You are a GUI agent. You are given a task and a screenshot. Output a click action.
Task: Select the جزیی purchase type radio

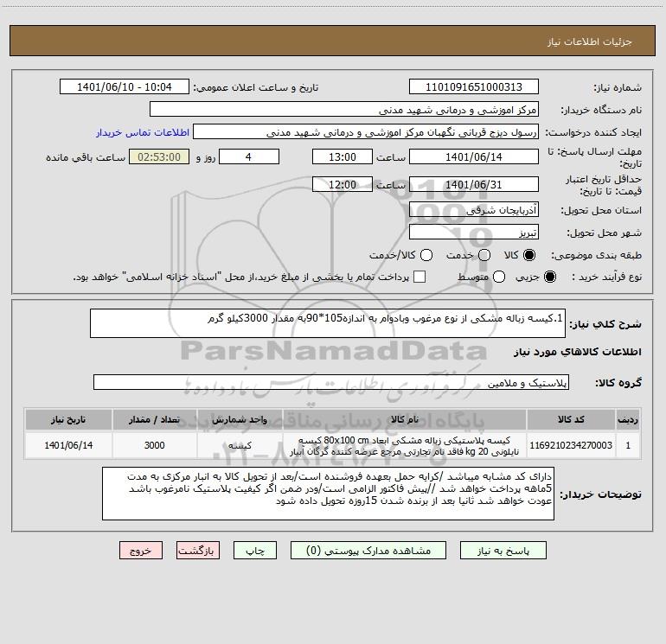(x=550, y=277)
